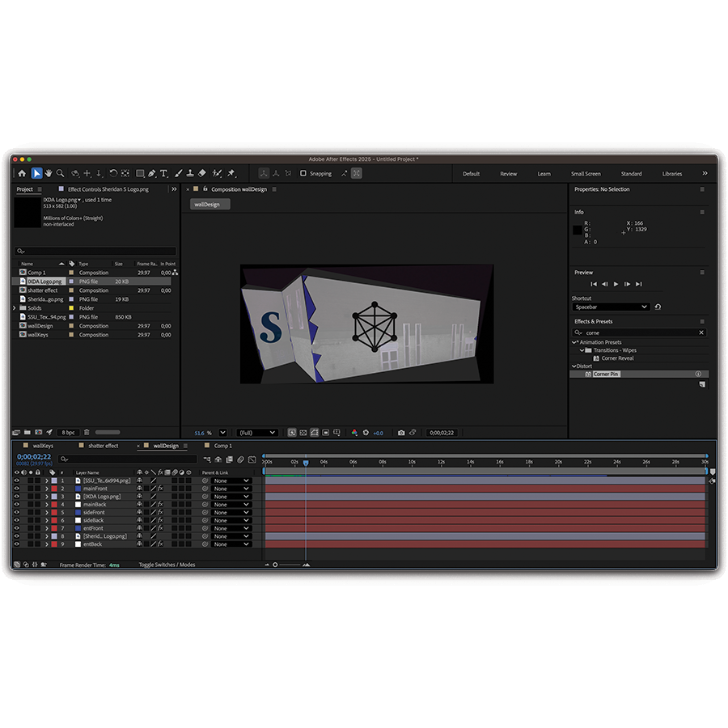
Task: Enable the Snapping checkbox
Action: [x=303, y=172]
